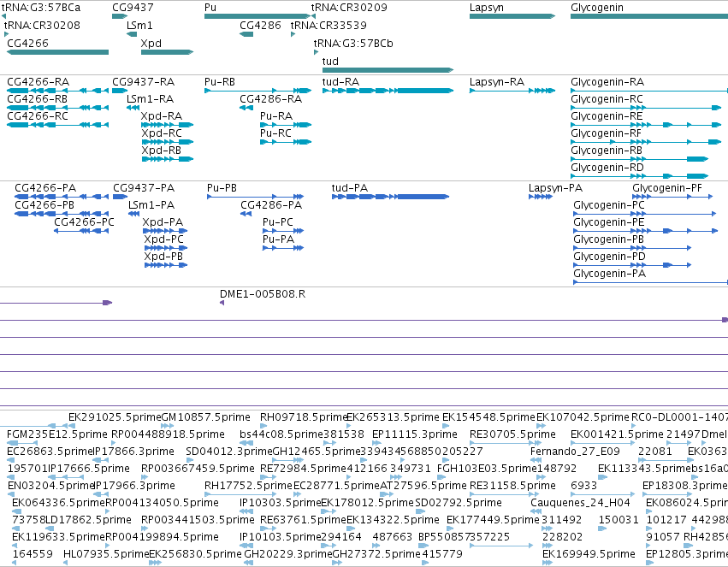Image resolution: width=728 pixels, height=567 pixels.
Task: Click the tRNA:CR30208 gene label
Action: (42, 25)
